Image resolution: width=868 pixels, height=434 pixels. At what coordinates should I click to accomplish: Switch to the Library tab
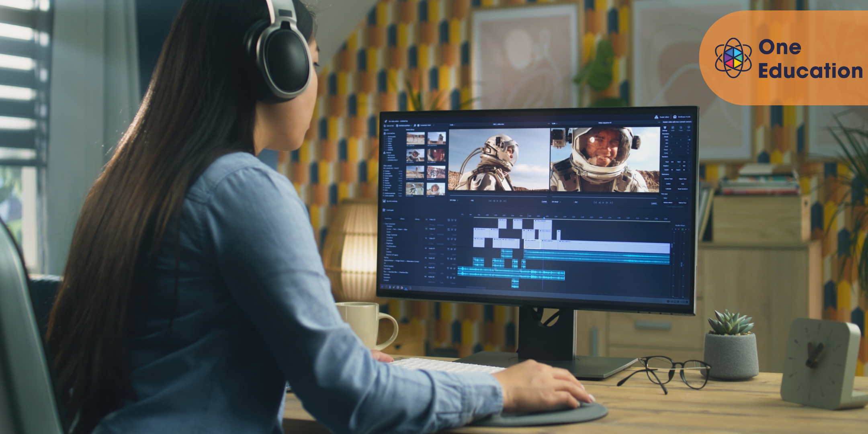point(417,219)
